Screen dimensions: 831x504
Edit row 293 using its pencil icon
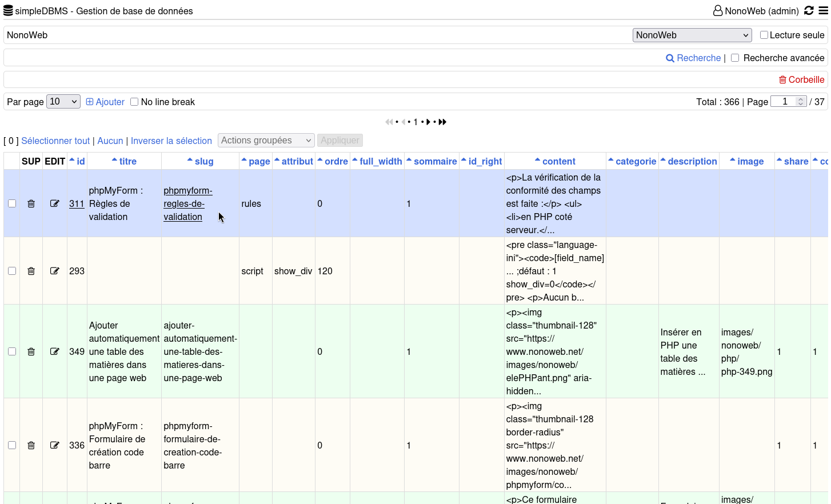(x=55, y=271)
